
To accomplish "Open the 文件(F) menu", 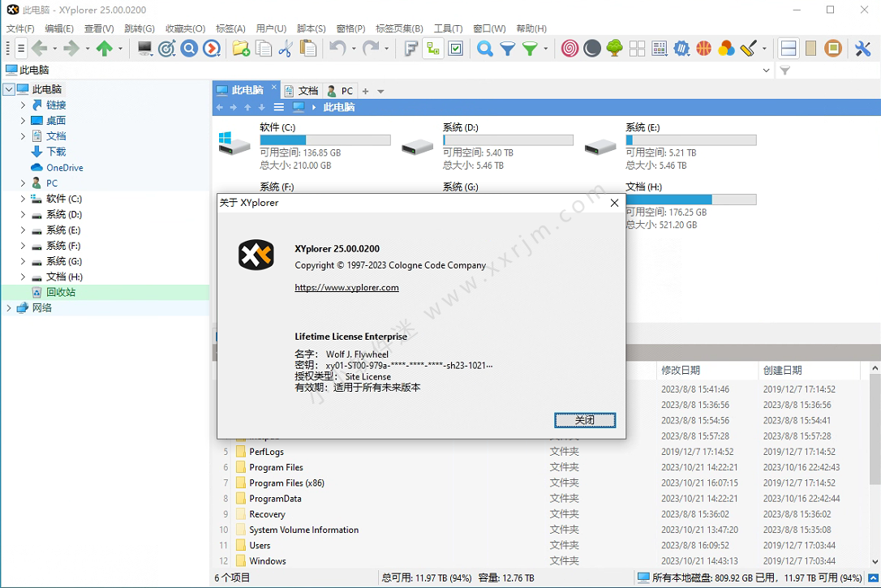I will [x=20, y=28].
